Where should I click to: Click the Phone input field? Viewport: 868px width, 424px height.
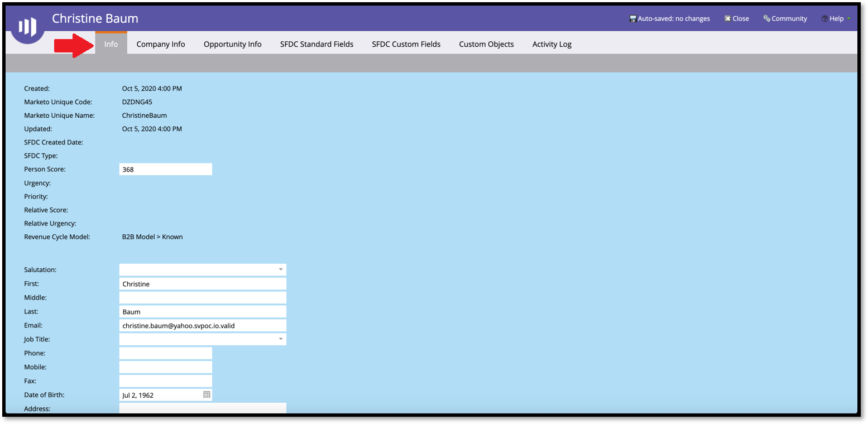(x=166, y=353)
